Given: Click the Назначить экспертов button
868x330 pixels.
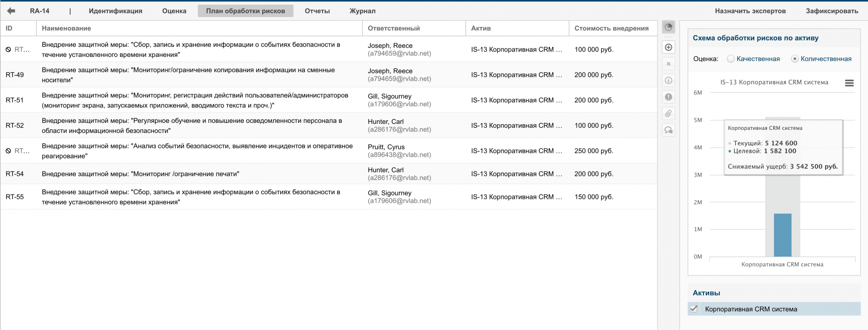Looking at the screenshot, I should pos(750,11).
